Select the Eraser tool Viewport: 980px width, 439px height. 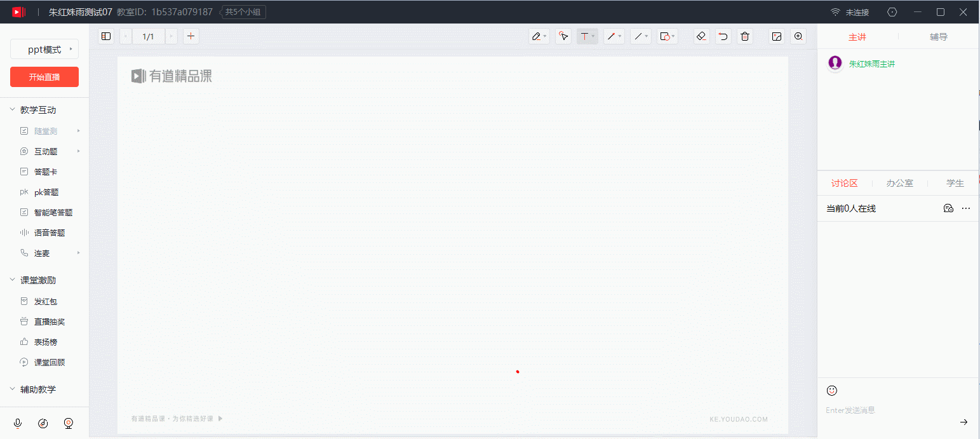[x=701, y=36]
